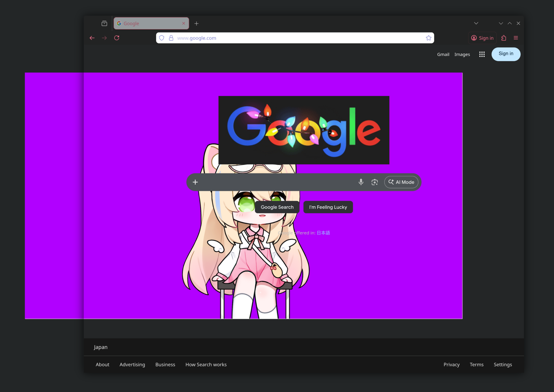The width and height of the screenshot is (554, 392).
Task: Open the Google apps grid
Action: [x=482, y=54]
